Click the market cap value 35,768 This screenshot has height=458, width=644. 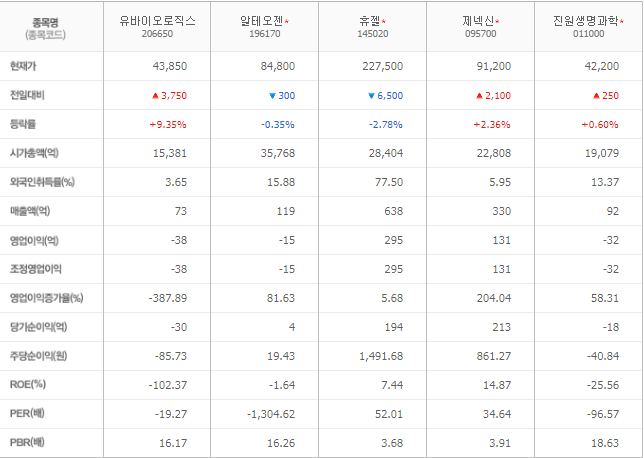point(278,153)
